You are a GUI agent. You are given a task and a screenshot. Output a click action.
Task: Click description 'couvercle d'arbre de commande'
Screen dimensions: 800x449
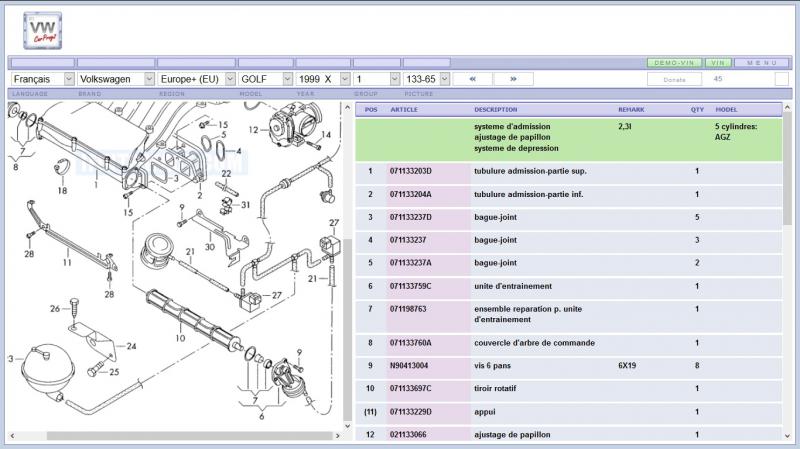(x=534, y=343)
